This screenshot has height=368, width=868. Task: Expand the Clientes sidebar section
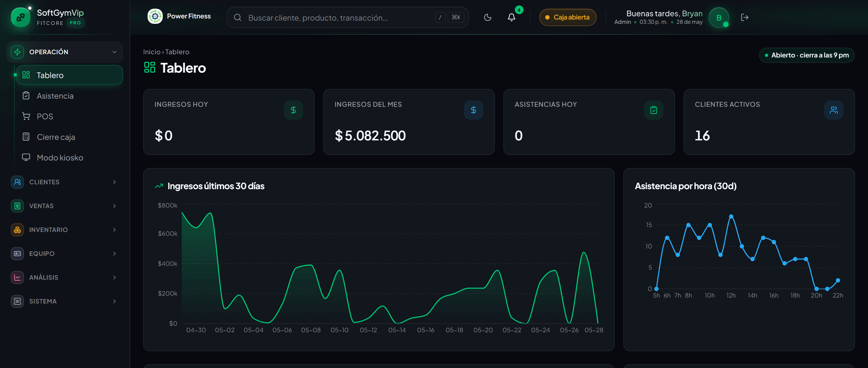[x=65, y=182]
